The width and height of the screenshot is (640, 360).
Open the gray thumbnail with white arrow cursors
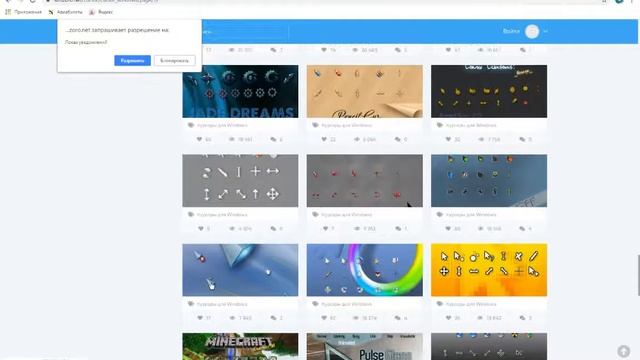pyautogui.click(x=240, y=181)
